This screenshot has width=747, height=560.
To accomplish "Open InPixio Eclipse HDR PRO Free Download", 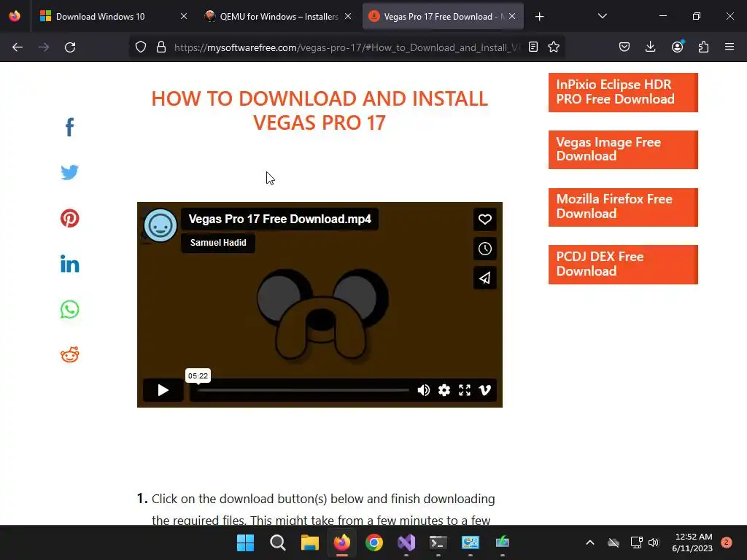I will click(x=623, y=93).
